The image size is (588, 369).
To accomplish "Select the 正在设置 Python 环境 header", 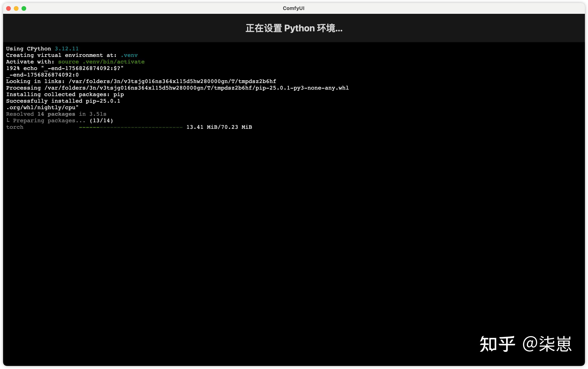I will point(294,28).
